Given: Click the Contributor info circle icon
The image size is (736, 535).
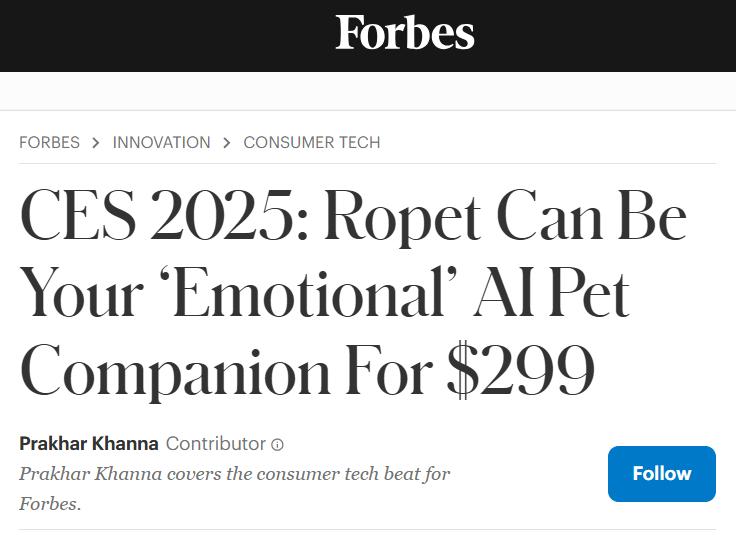Looking at the screenshot, I should 277,444.
